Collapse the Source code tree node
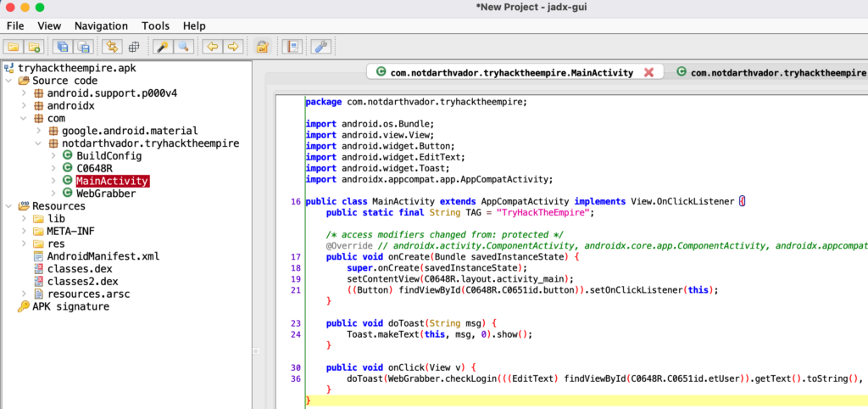 coord(8,81)
